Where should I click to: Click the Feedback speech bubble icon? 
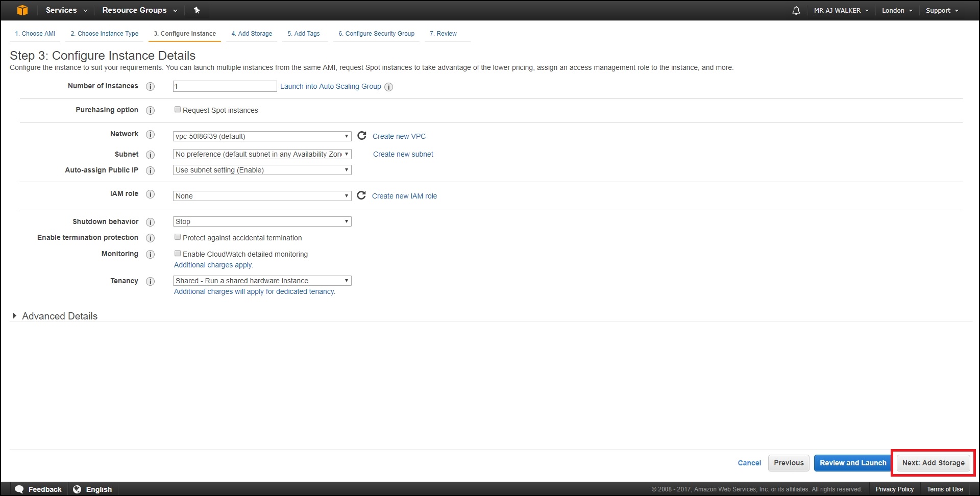coord(19,489)
